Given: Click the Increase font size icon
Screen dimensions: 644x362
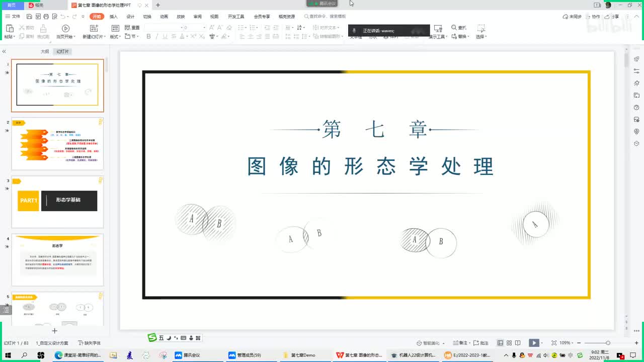Looking at the screenshot, I should tap(212, 28).
